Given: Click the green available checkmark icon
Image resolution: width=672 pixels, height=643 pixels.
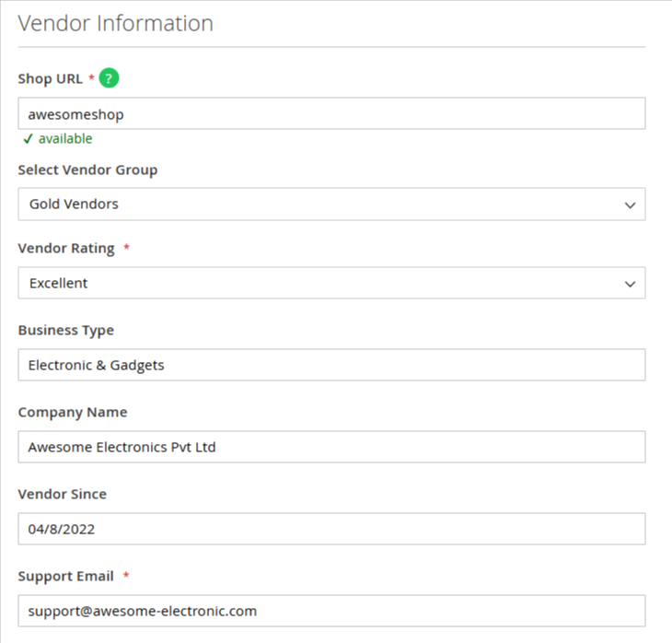Looking at the screenshot, I should click(28, 139).
